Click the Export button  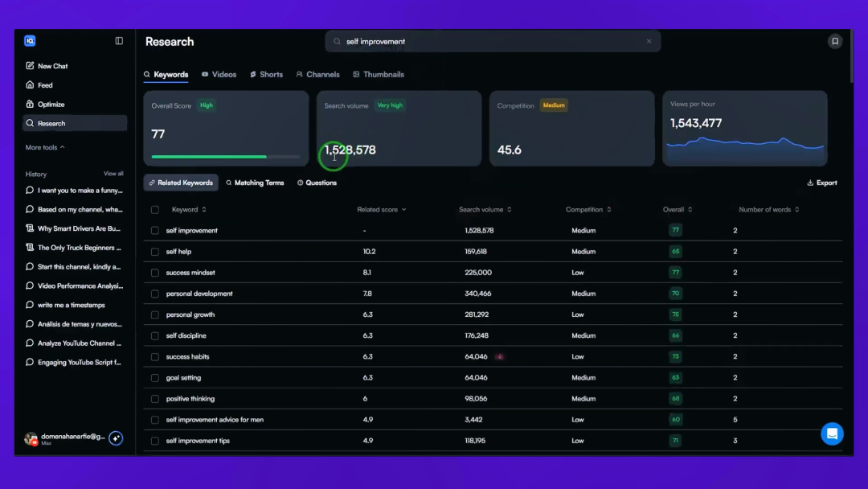pyautogui.click(x=822, y=183)
